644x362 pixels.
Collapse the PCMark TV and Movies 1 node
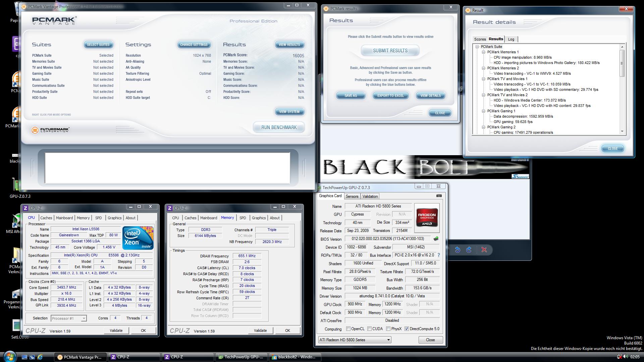click(x=483, y=79)
